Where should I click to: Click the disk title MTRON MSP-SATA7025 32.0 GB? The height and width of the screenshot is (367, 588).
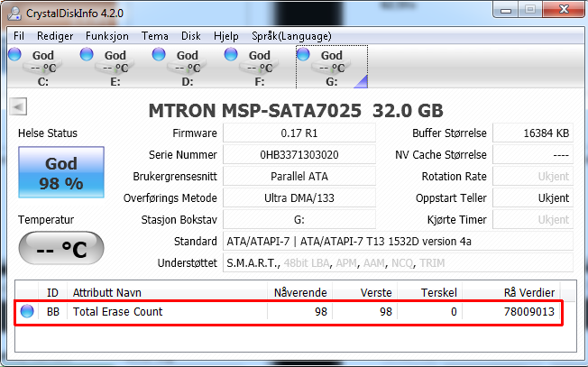(296, 111)
